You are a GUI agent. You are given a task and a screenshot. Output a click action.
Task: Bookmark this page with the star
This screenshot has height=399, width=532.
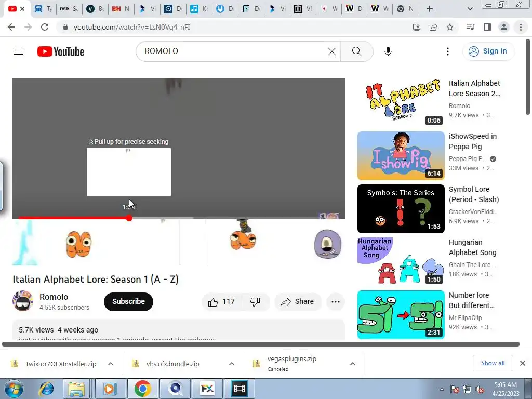click(x=450, y=27)
